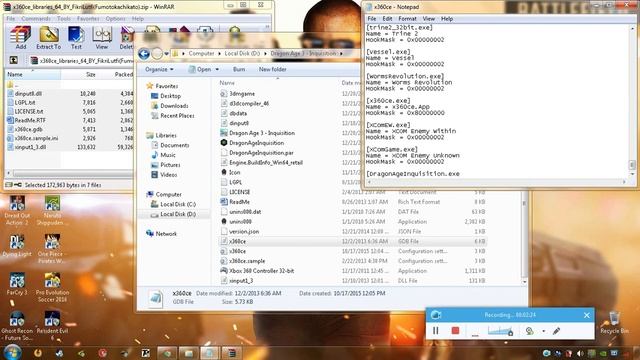The width and height of the screenshot is (640, 360).
Task: Click Explorer file list vertical scrollbar
Action: (x=524, y=237)
